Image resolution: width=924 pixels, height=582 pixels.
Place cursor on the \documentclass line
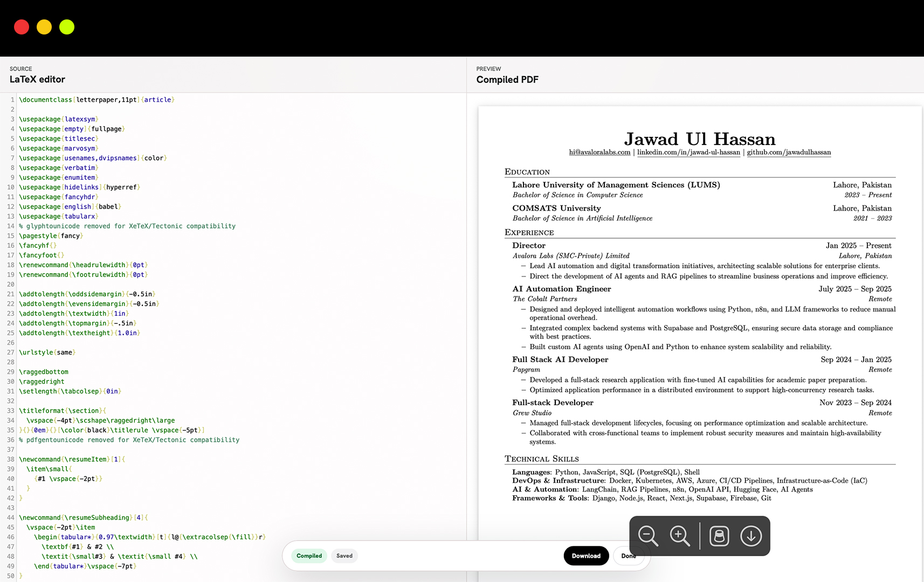[97, 100]
